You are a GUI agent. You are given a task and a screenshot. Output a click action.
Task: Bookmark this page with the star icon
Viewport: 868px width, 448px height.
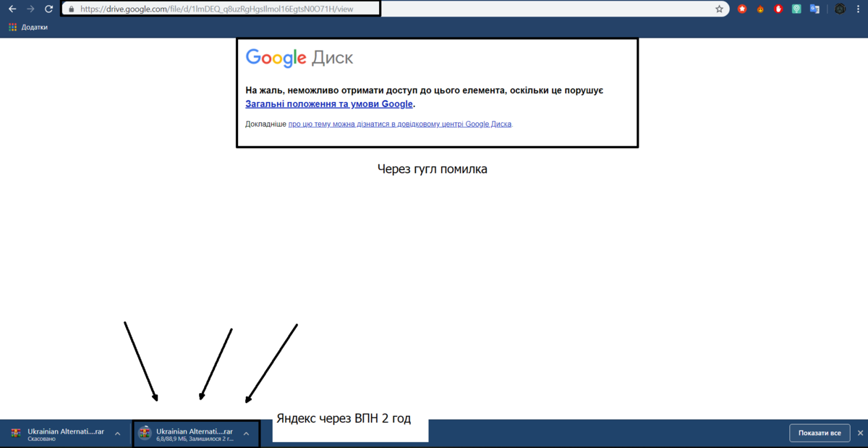[x=719, y=9]
